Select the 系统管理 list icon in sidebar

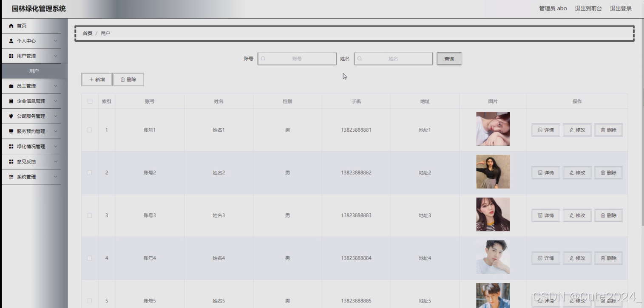10,176
